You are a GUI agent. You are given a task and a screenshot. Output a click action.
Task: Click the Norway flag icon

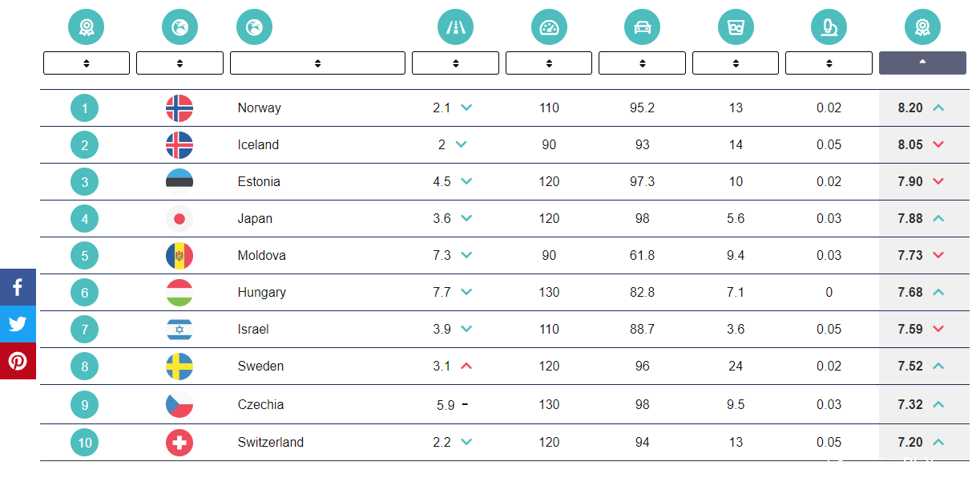point(179,108)
